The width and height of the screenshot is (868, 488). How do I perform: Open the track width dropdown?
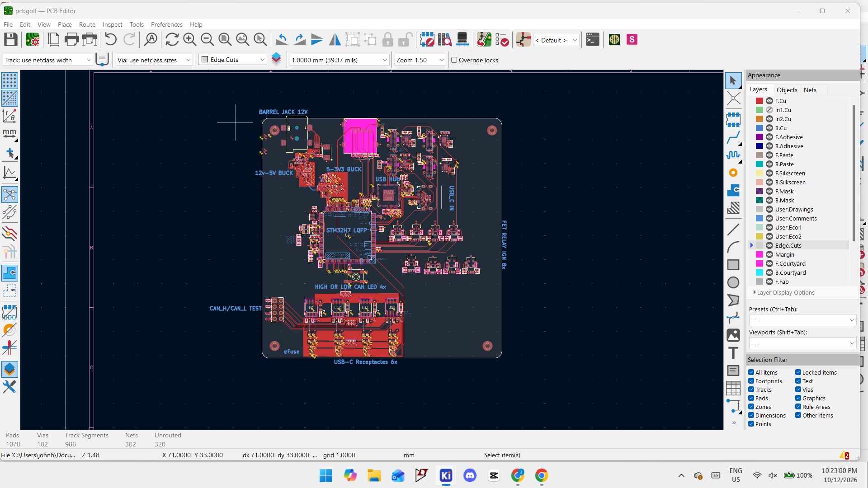pos(47,60)
